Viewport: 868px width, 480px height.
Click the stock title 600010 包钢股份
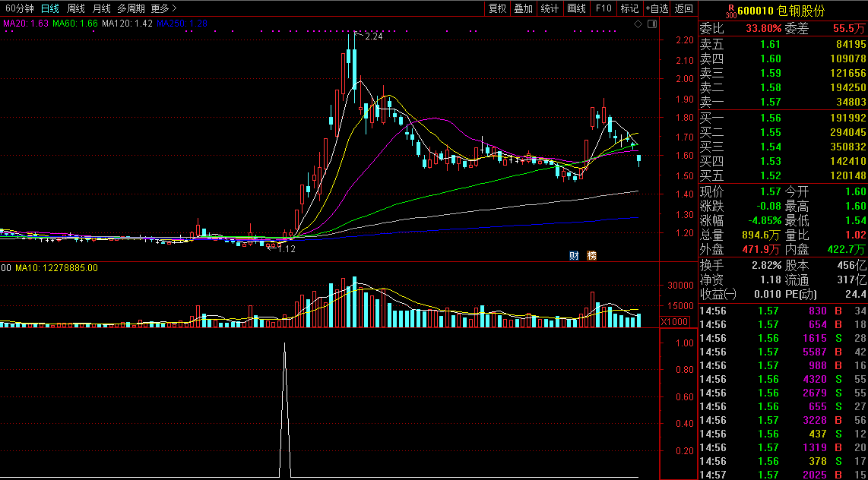click(781, 11)
